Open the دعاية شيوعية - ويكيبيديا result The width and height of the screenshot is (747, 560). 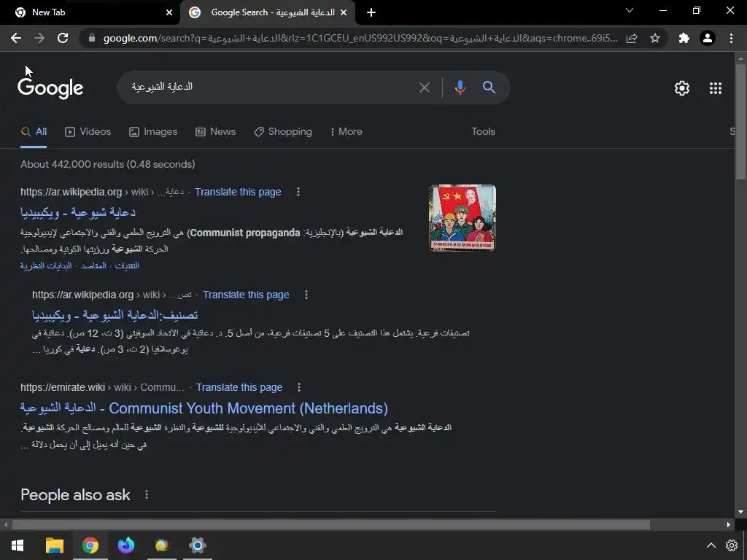coord(78,212)
